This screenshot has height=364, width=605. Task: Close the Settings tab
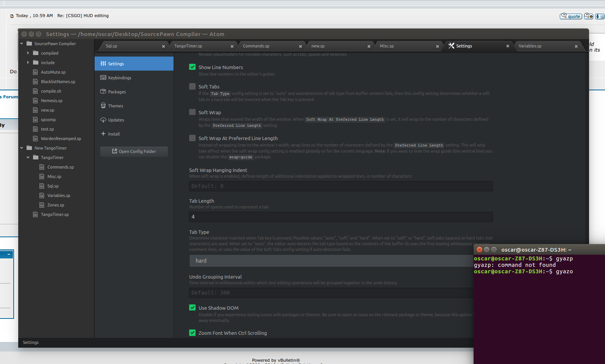coord(508,46)
